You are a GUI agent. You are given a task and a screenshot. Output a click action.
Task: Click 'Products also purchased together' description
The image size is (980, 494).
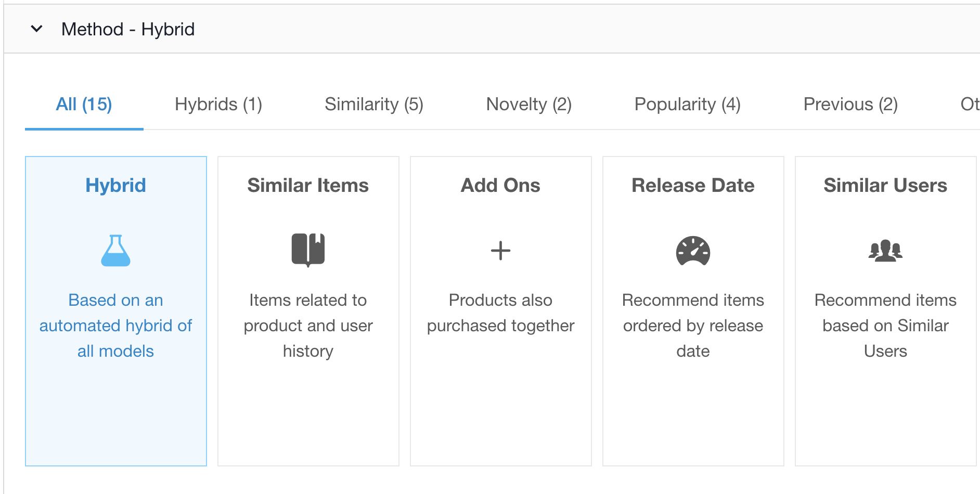(x=500, y=313)
